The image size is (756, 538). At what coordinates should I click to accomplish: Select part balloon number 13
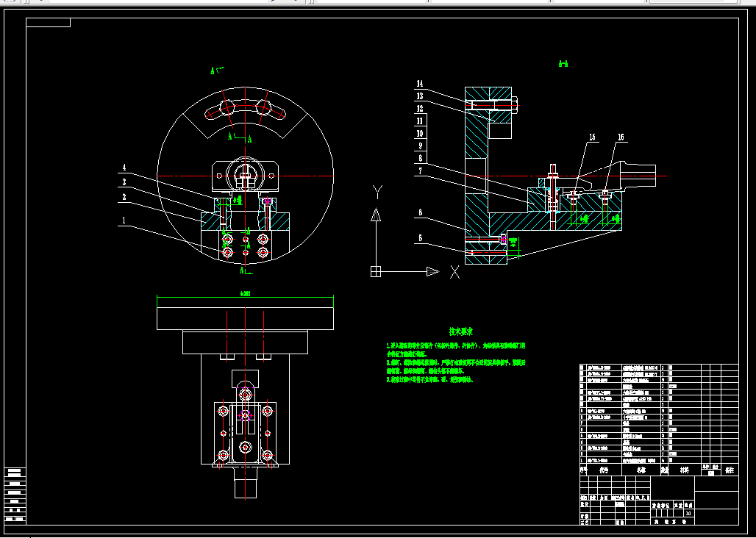(x=419, y=96)
